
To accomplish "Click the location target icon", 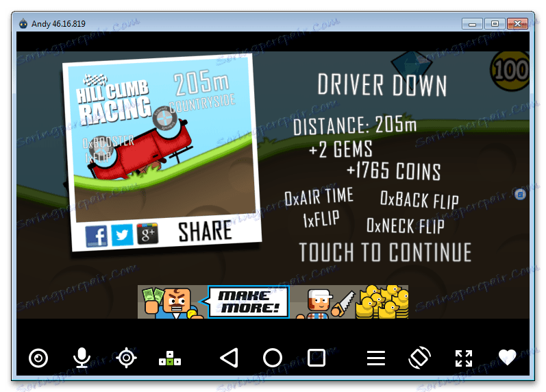I will point(126,358).
